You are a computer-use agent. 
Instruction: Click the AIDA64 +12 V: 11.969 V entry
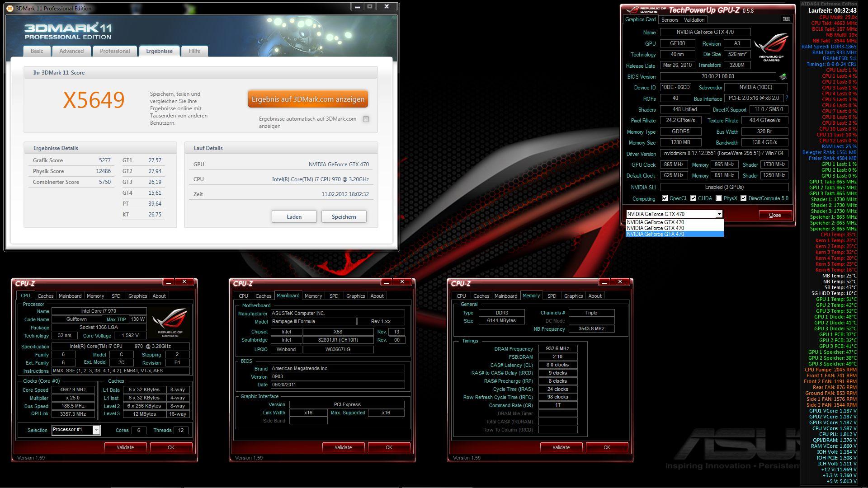tap(839, 469)
